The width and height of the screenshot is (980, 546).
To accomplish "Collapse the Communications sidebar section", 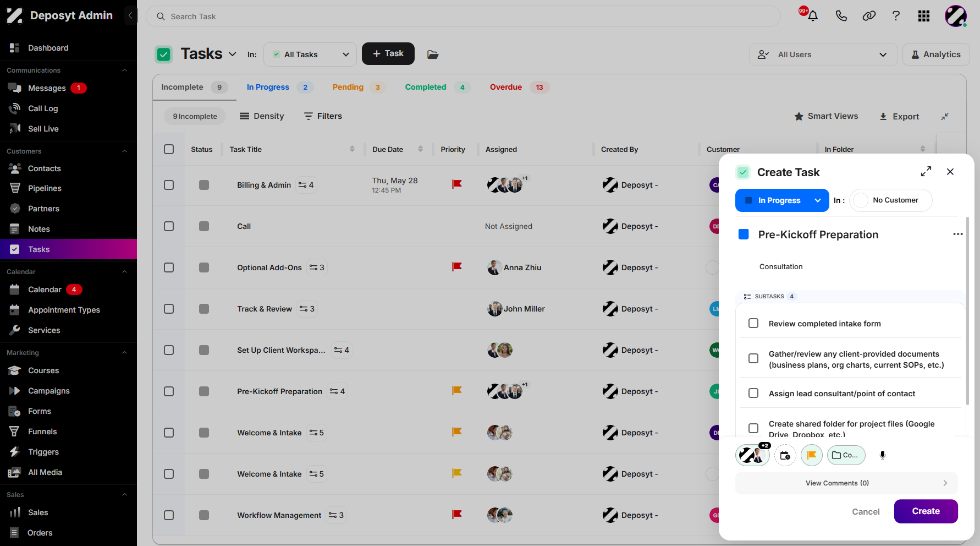I will pyautogui.click(x=124, y=70).
